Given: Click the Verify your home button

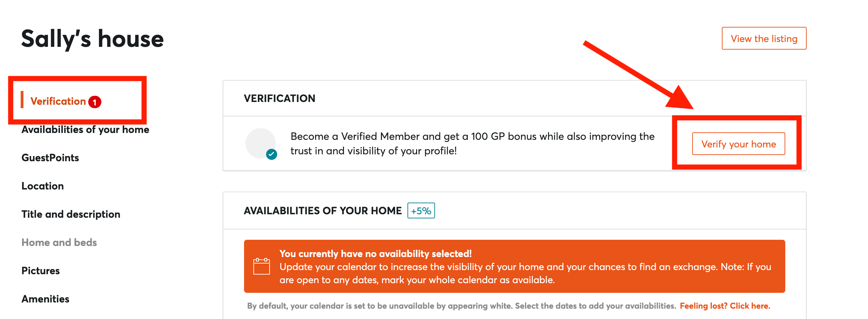Looking at the screenshot, I should 739,144.
